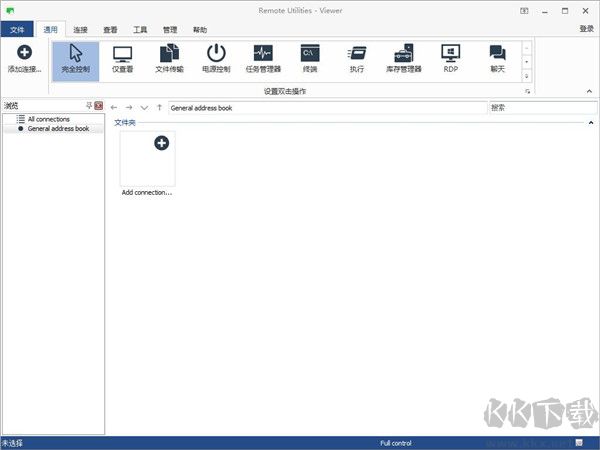Image resolution: width=600 pixels, height=450 pixels.
Task: Expand the ribbon mode gallery list
Action: click(526, 75)
